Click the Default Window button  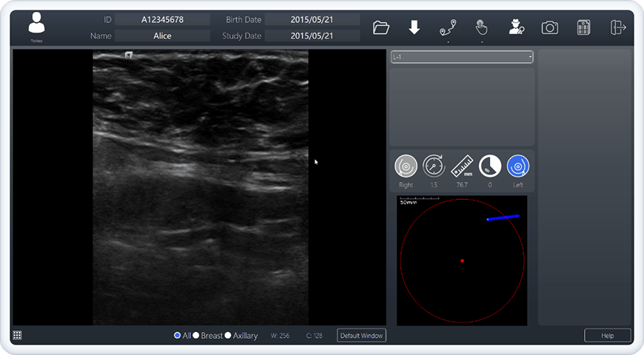click(x=361, y=335)
